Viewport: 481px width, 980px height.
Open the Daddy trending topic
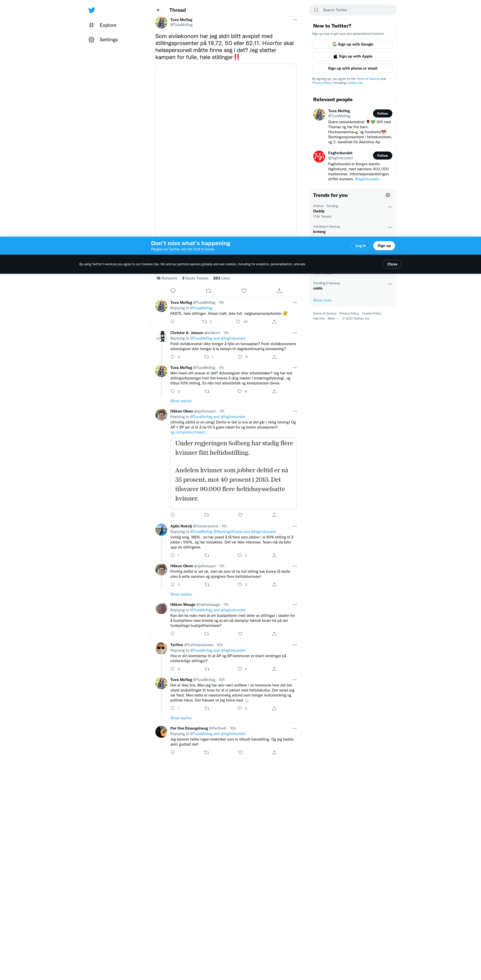[319, 212]
